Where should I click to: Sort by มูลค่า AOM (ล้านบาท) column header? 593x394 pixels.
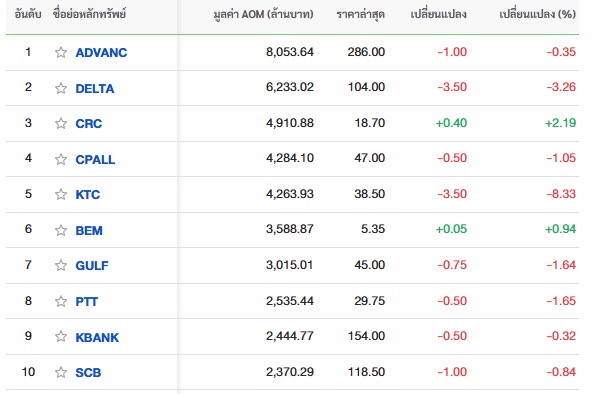coord(263,15)
